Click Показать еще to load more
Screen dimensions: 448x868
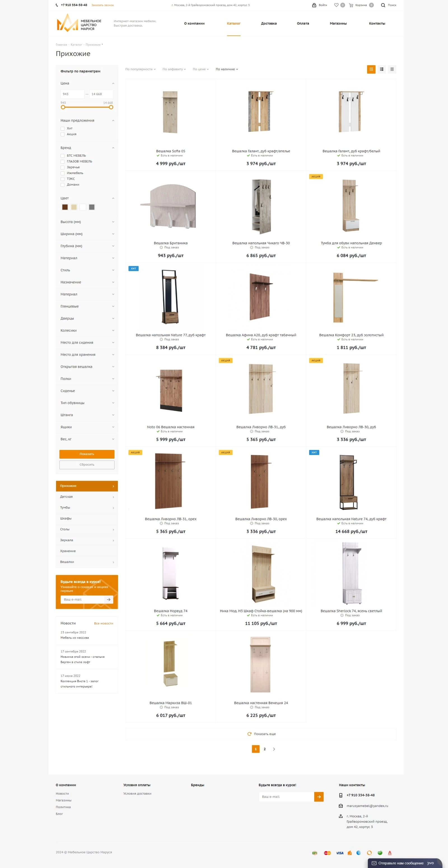click(x=261, y=734)
